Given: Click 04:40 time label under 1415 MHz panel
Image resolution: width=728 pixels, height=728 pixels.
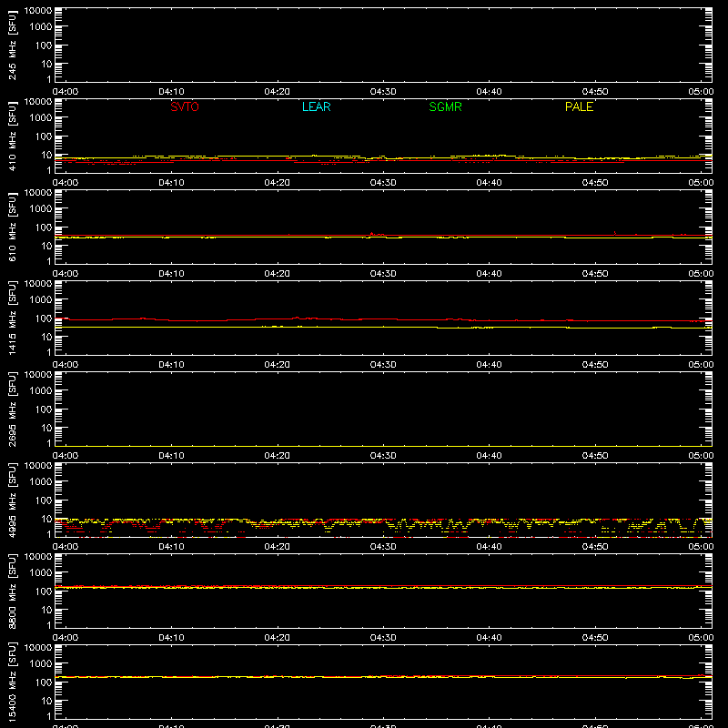Looking at the screenshot, I should tap(489, 365).
